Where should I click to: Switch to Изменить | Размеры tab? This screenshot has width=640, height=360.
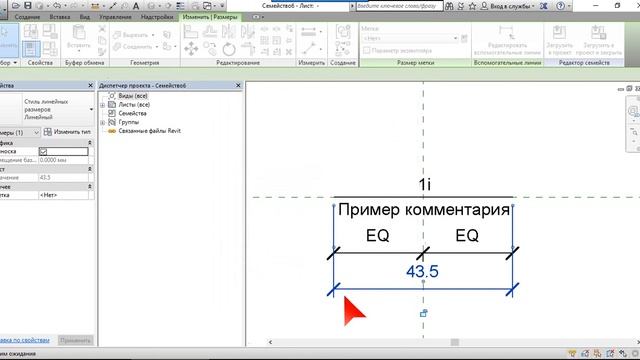click(x=210, y=17)
